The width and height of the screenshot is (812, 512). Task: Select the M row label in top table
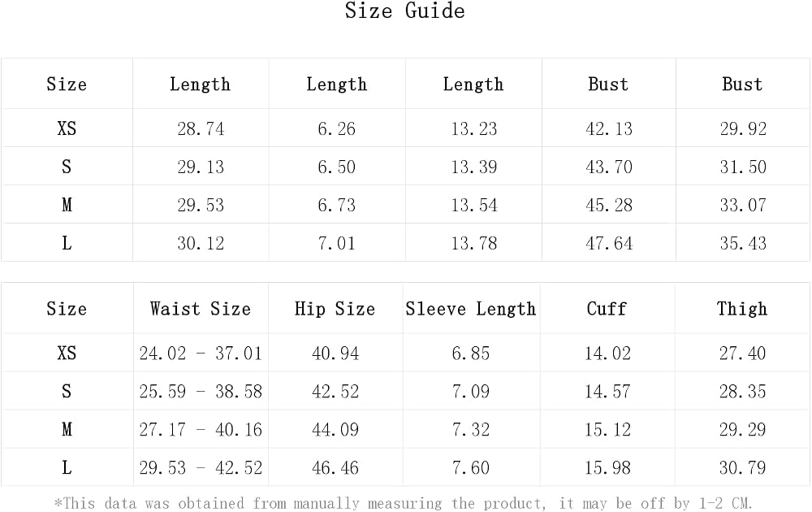(67, 206)
